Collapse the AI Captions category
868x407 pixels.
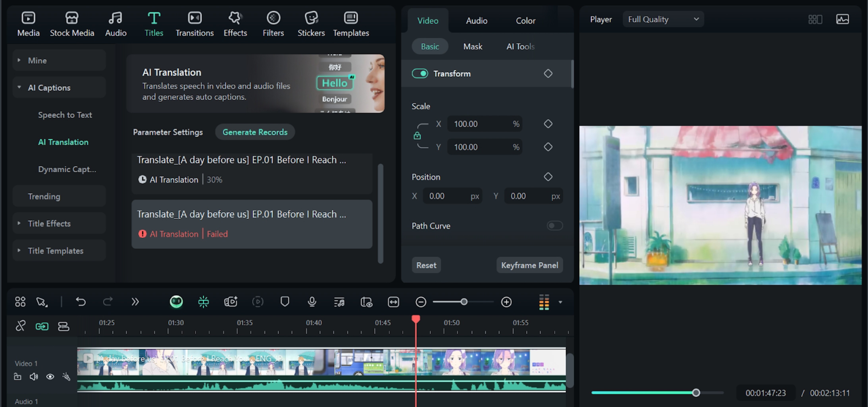point(59,88)
